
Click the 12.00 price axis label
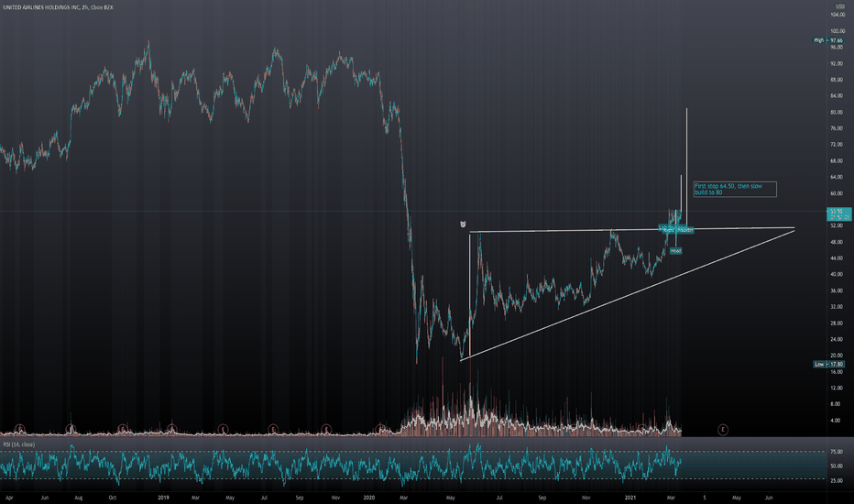pyautogui.click(x=837, y=388)
